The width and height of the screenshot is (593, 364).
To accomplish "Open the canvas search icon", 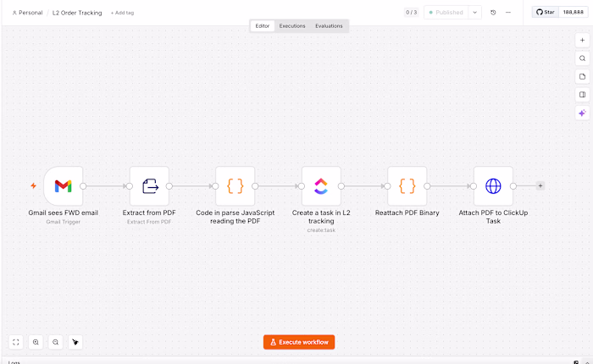I will [583, 58].
